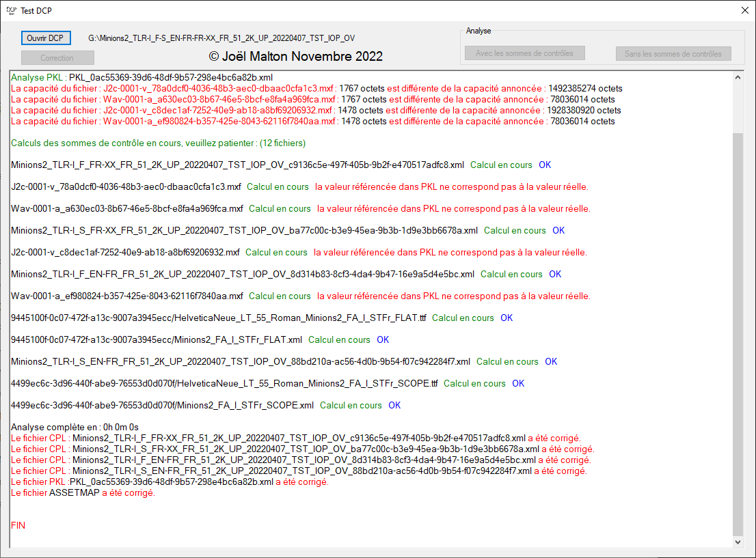This screenshot has height=558, width=756.
Task: Click the 4499ec6c Minions2_FA_I_STFr_SCOPE.xml row
Action: [x=206, y=405]
